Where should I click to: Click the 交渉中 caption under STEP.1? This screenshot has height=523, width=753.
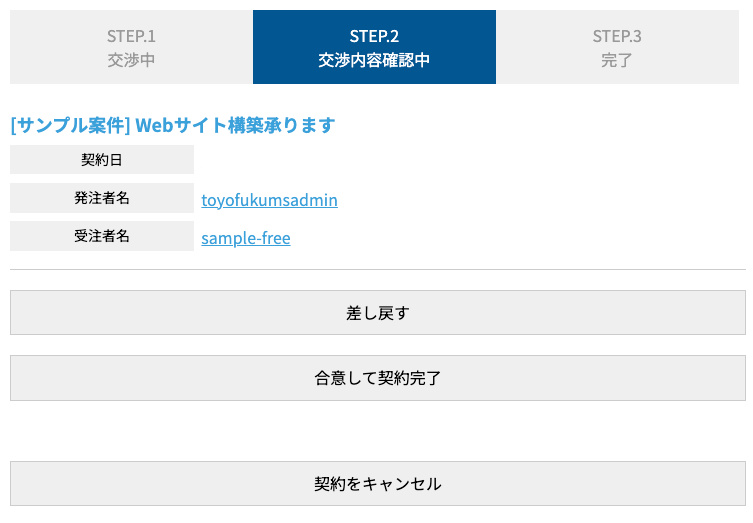tap(131, 60)
